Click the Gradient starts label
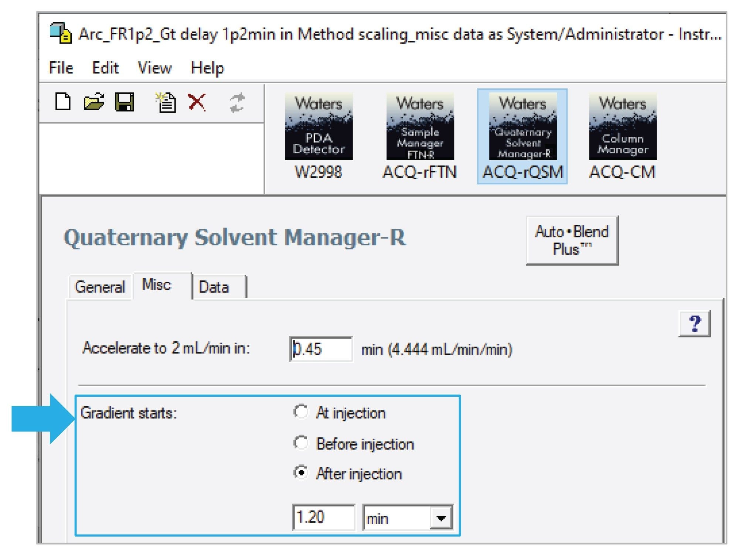This screenshot has width=739, height=560. (129, 413)
